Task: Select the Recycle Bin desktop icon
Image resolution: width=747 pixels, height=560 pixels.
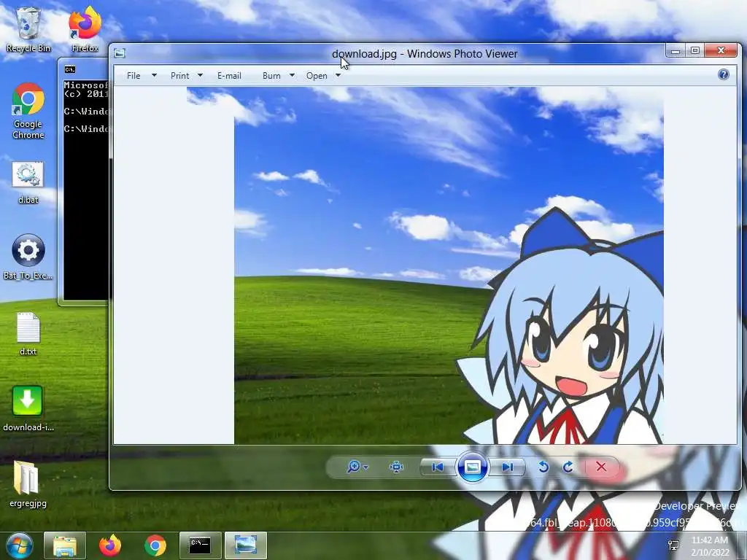Action: 28,29
